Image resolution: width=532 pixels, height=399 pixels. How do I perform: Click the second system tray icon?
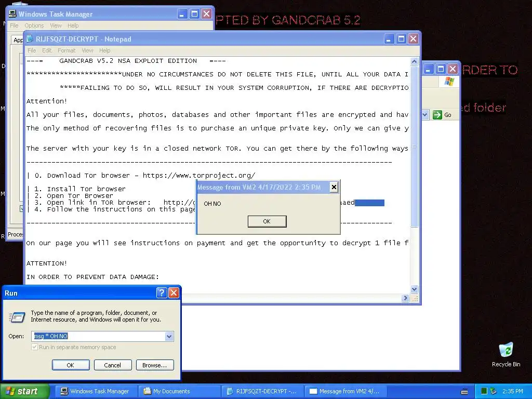tap(494, 391)
